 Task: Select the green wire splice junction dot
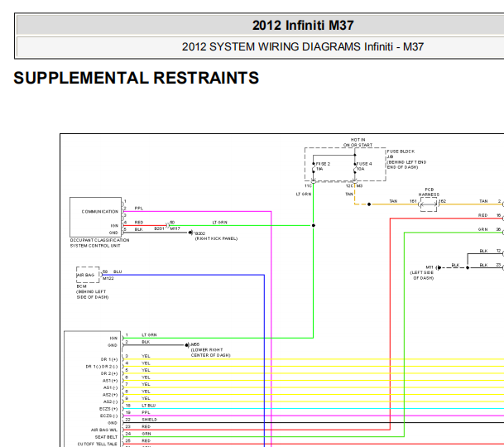[314, 225]
